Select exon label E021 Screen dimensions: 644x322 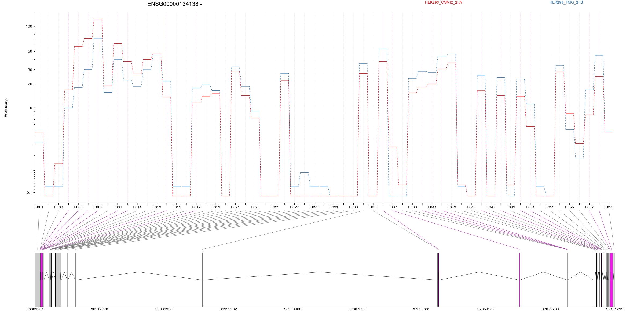235,207
